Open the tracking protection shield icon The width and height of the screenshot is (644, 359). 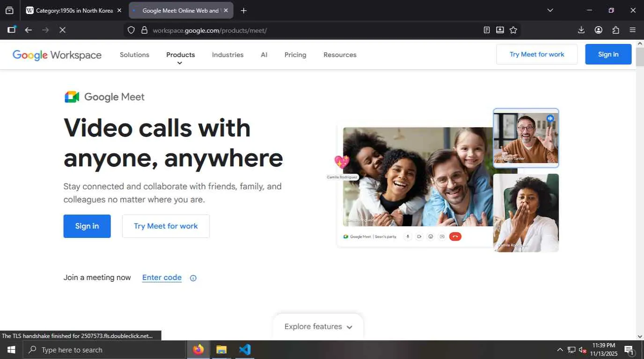coord(132,30)
